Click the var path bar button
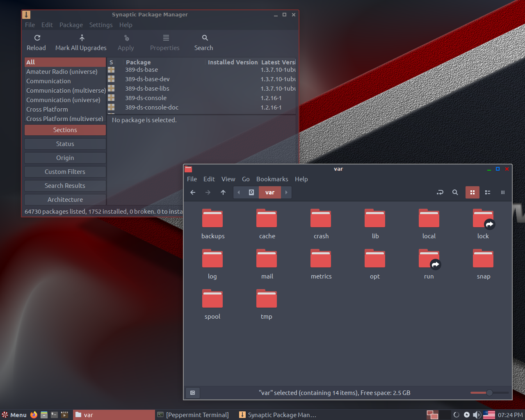This screenshot has width=525, height=420. point(270,192)
